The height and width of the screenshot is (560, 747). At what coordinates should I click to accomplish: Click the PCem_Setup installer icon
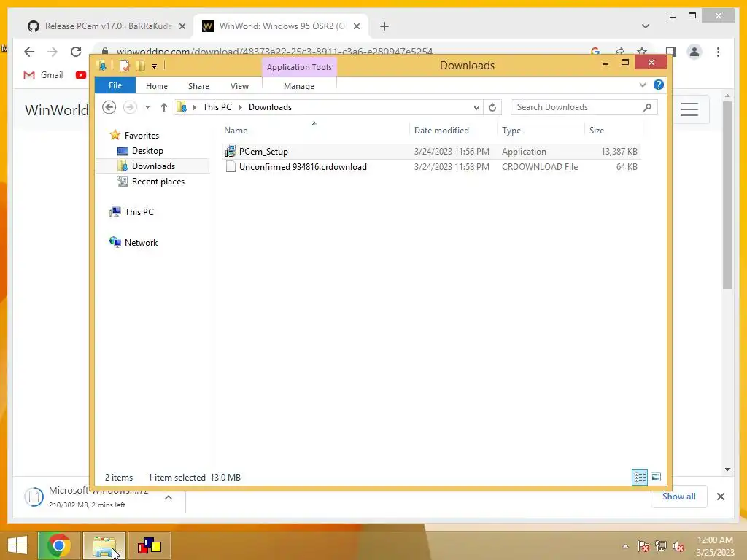pyautogui.click(x=231, y=152)
